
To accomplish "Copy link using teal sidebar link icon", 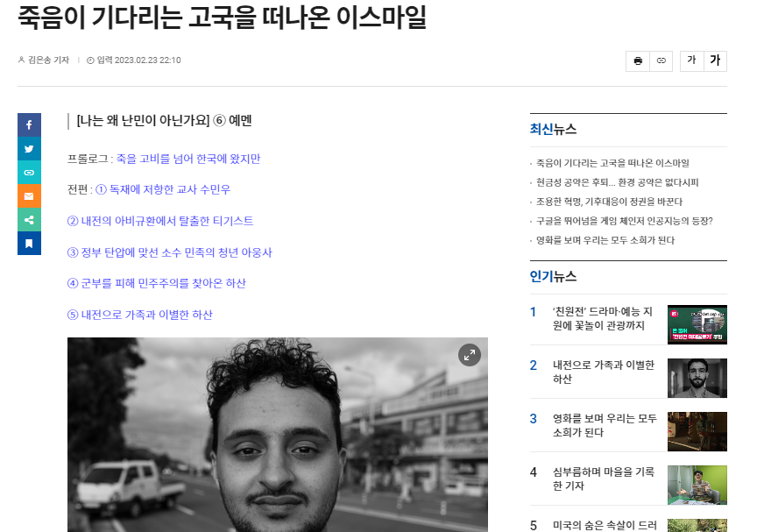I will point(29,173).
